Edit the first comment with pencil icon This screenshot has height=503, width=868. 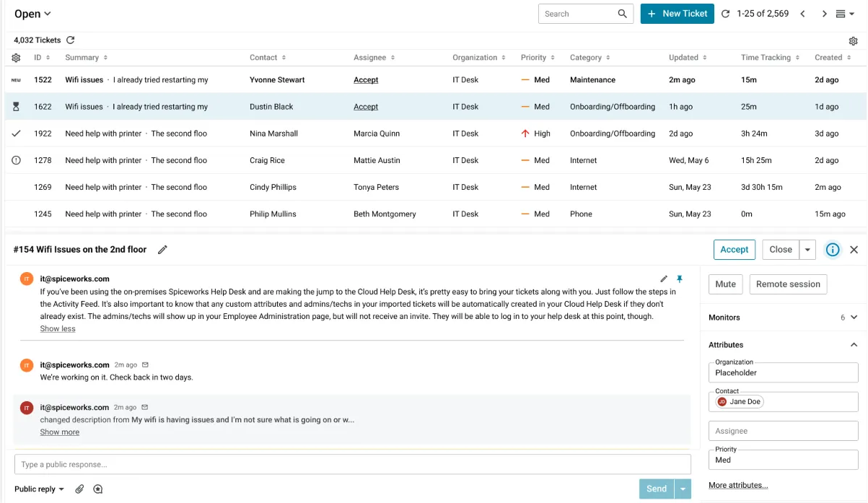[664, 279]
